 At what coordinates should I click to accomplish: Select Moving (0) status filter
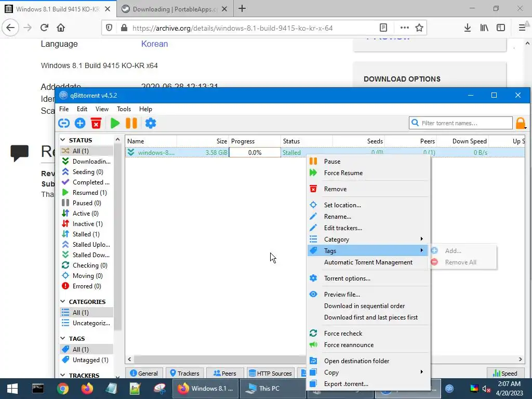87,276
